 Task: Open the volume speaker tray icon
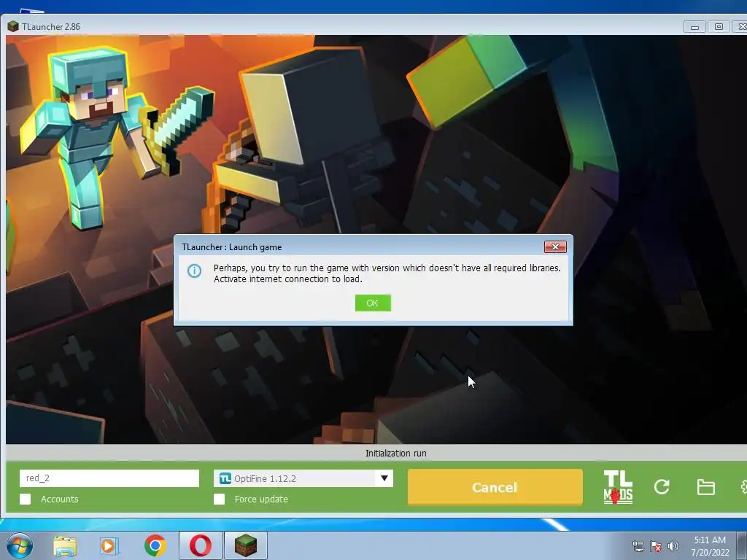coord(673,546)
